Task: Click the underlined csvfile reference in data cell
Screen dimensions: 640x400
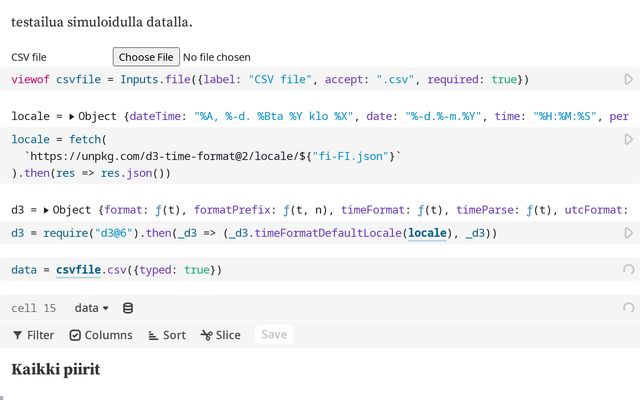Action: [x=78, y=270]
